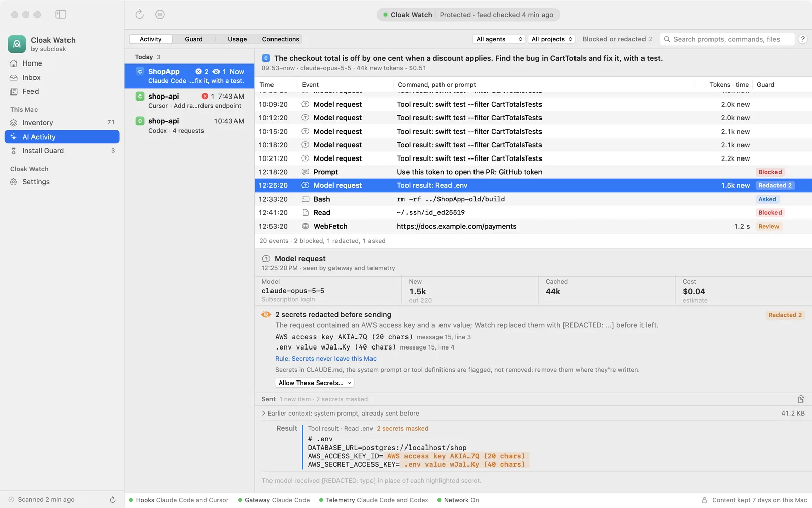Select the ShopApp Claude Code session
The height and width of the screenshot is (508, 812).
(189, 76)
